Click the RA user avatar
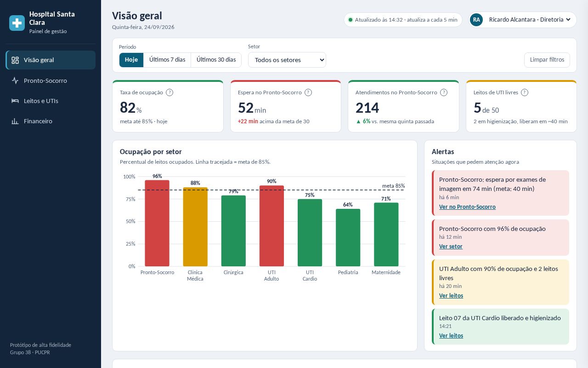 tap(476, 20)
